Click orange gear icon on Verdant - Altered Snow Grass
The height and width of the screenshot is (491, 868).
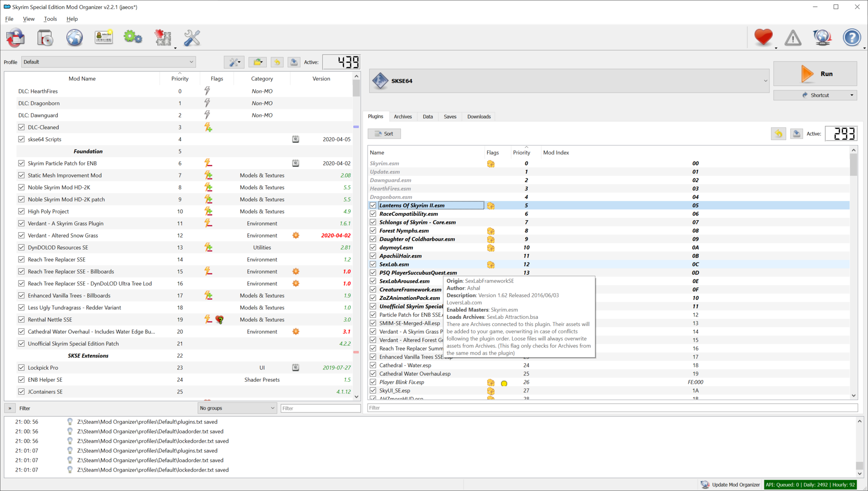tap(296, 235)
